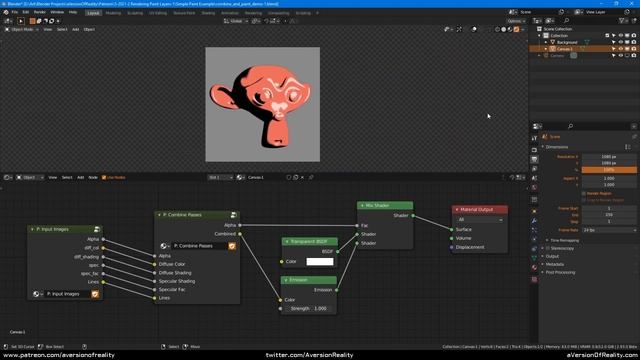
Task: Toggle Use Nodes checkbox in node editor
Action: tap(104, 178)
